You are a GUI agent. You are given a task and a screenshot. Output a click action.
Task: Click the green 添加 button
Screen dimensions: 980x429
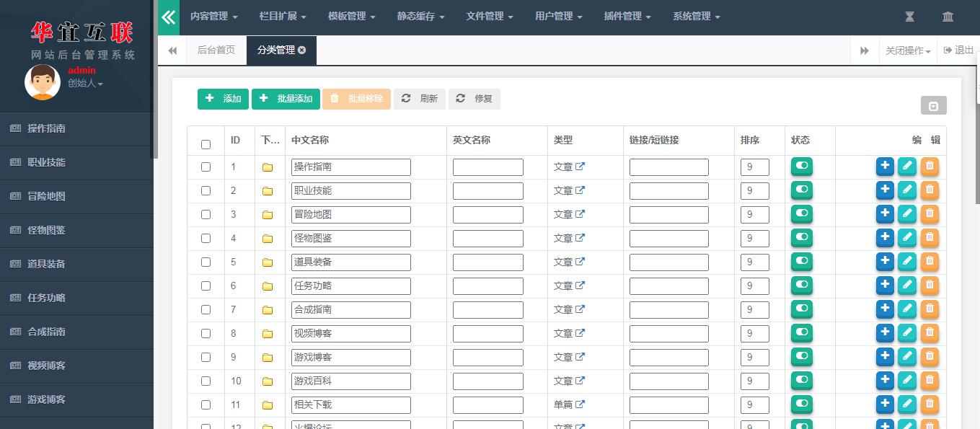pyautogui.click(x=223, y=99)
